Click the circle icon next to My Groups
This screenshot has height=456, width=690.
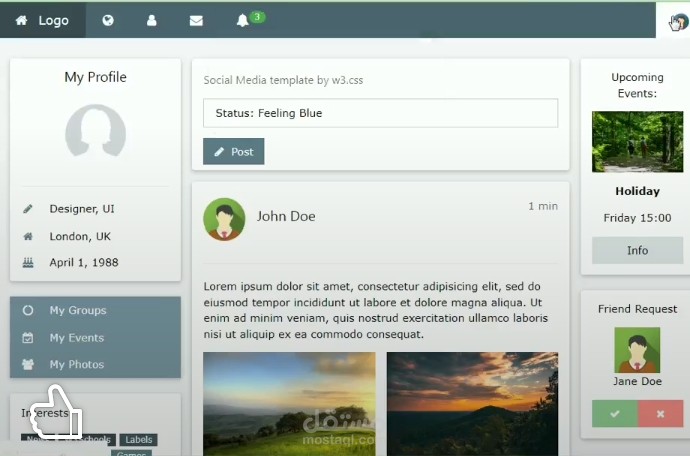pos(28,310)
